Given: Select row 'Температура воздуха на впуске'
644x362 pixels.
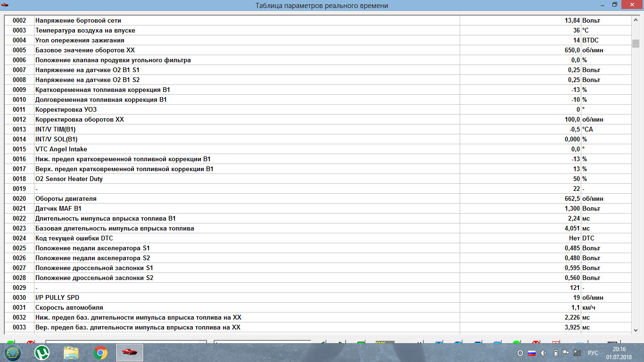Looking at the screenshot, I should 318,31.
